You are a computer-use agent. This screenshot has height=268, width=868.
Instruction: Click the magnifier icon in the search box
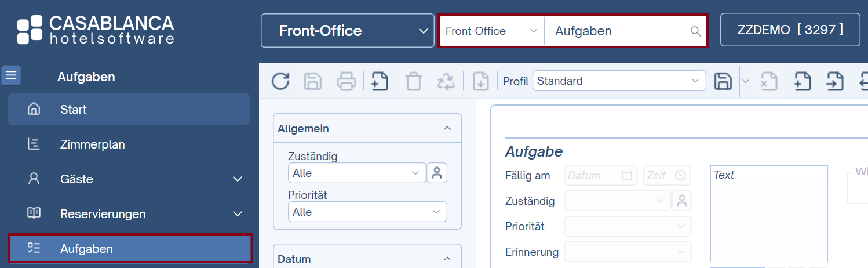(x=695, y=31)
